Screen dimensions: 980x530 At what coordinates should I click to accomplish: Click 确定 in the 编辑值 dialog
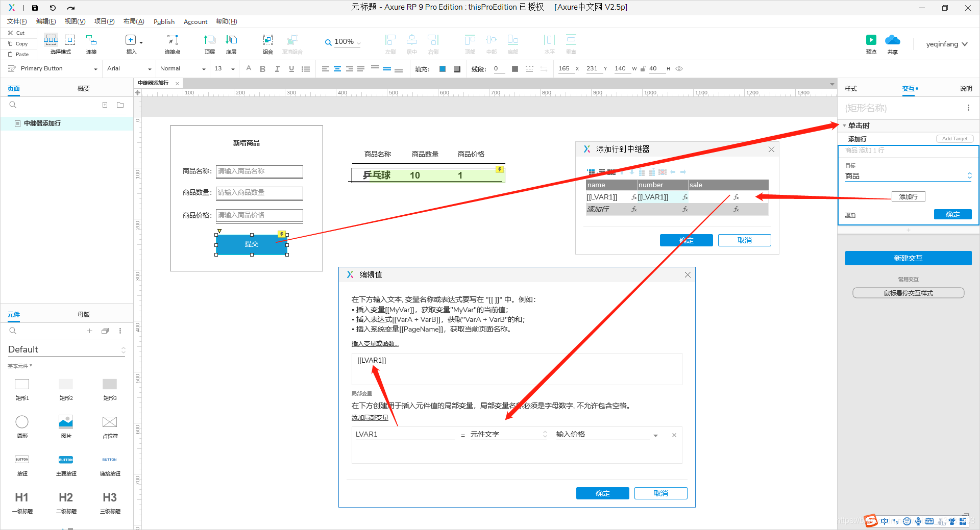click(602, 493)
